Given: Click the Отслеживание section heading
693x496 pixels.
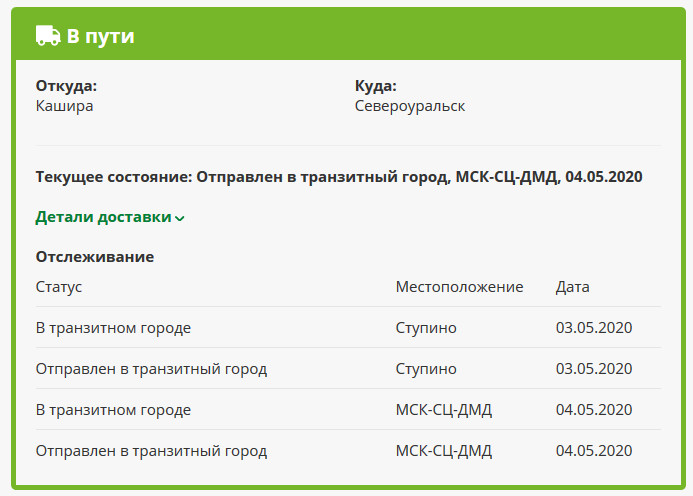Looking at the screenshot, I should pos(95,257).
